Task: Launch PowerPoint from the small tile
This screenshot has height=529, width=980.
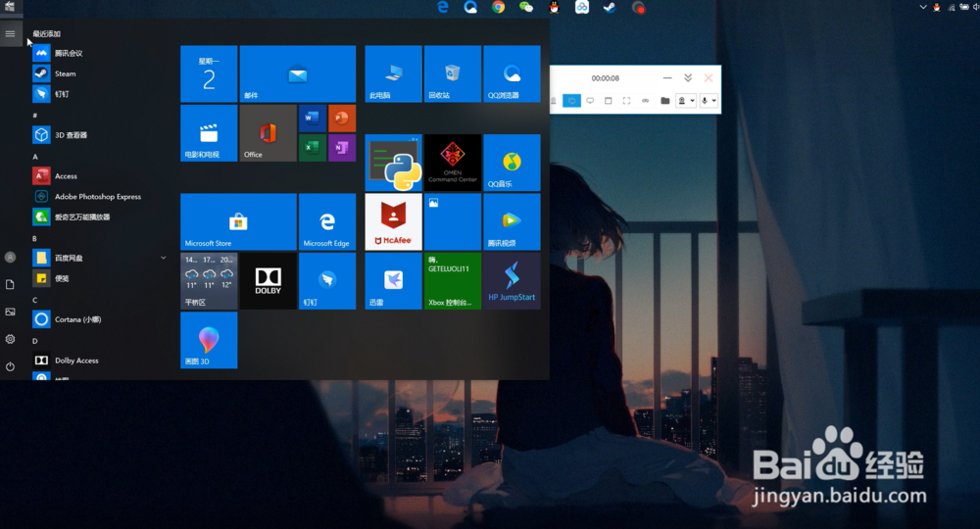Action: point(342,118)
